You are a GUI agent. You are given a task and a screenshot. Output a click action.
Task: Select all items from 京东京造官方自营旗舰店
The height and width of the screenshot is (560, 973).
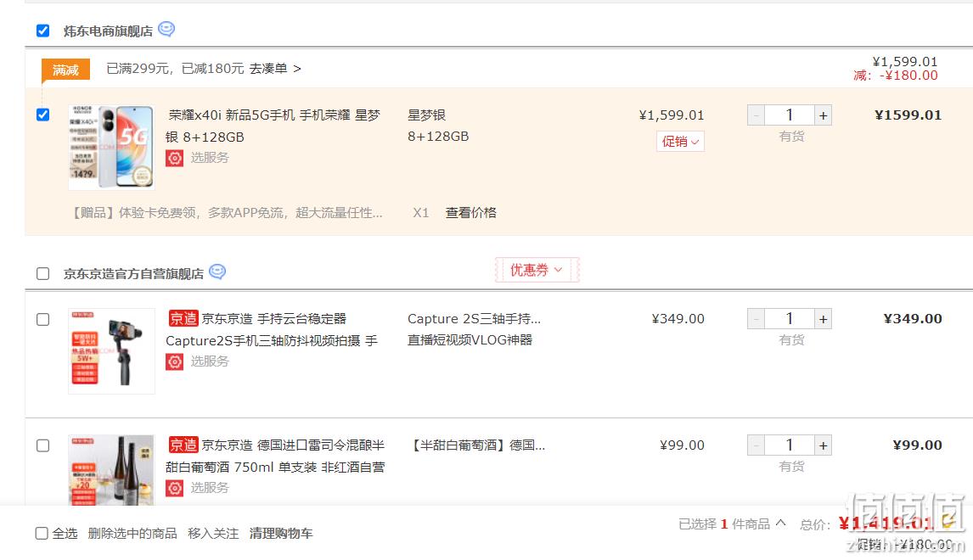coord(42,273)
